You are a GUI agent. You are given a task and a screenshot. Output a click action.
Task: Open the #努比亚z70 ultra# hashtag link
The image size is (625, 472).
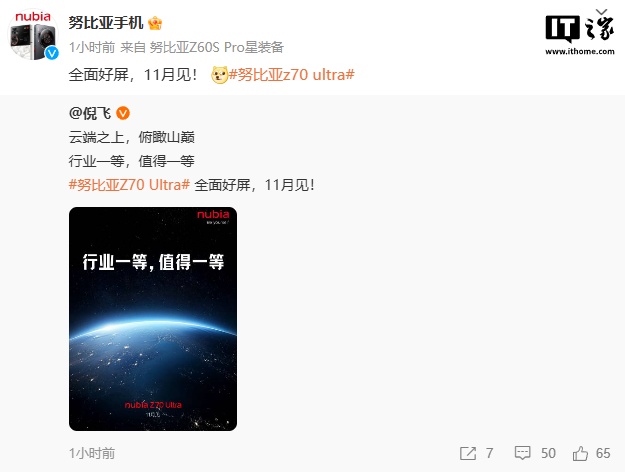click(x=291, y=75)
